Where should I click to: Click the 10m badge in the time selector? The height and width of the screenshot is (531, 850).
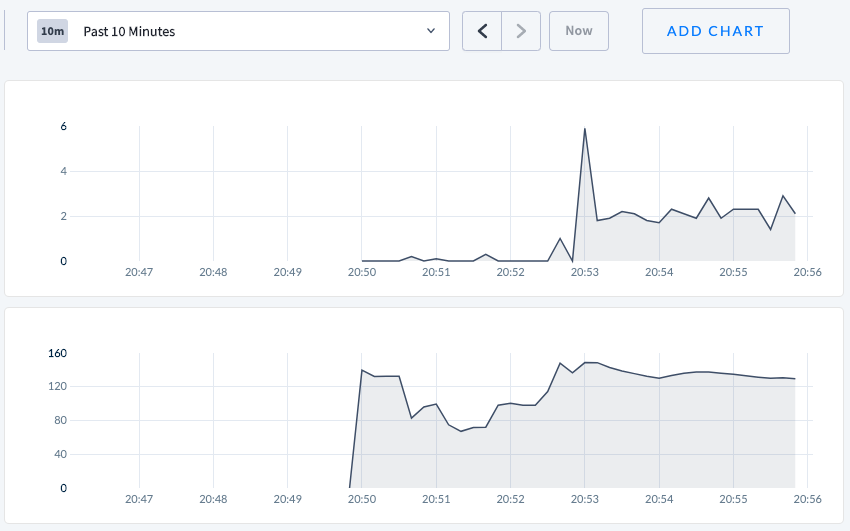[53, 31]
